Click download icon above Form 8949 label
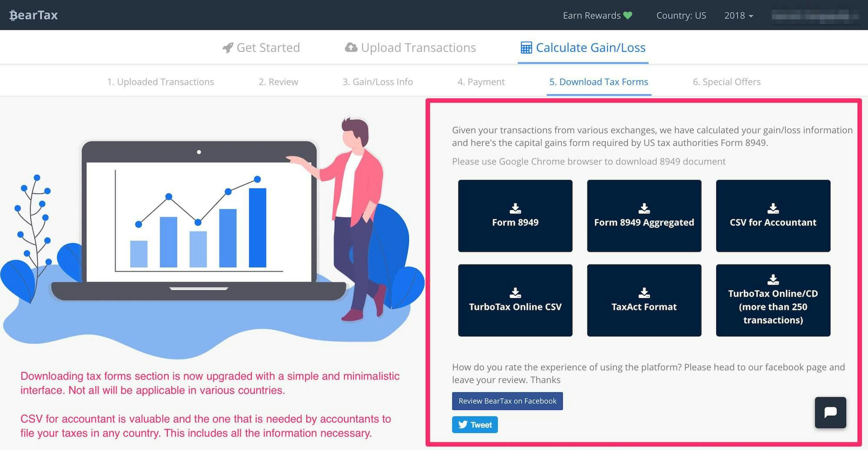The image size is (868, 450). point(515,208)
